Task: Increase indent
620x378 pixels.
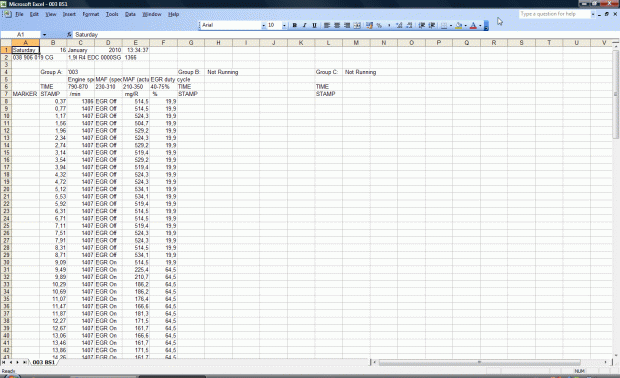Action: (x=432, y=25)
